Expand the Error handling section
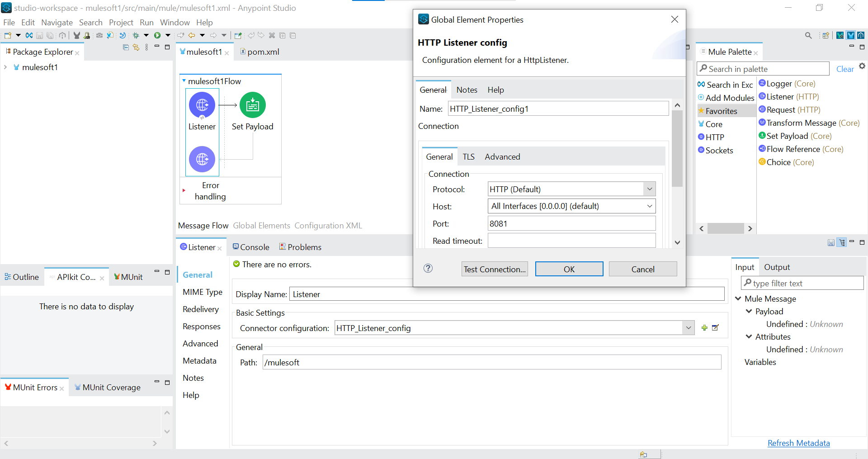The height and width of the screenshot is (459, 868). [184, 191]
